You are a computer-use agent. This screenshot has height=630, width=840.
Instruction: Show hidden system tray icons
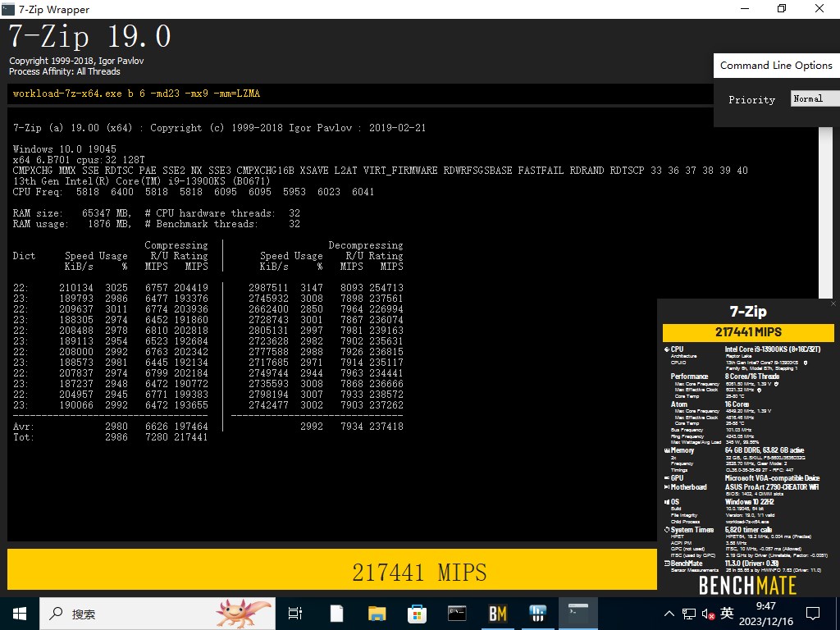tap(669, 614)
